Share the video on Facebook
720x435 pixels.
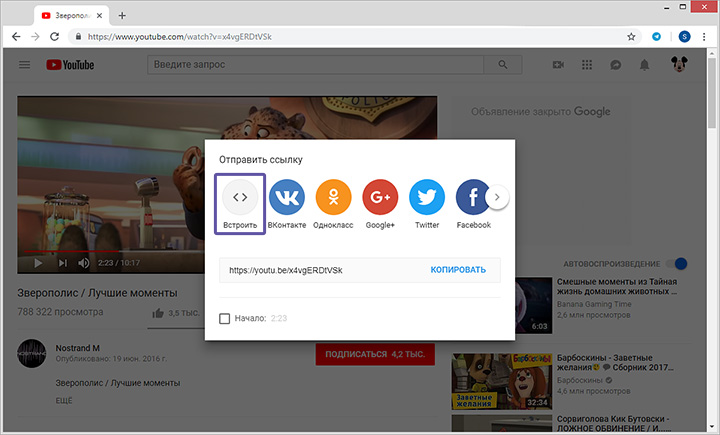tap(473, 197)
